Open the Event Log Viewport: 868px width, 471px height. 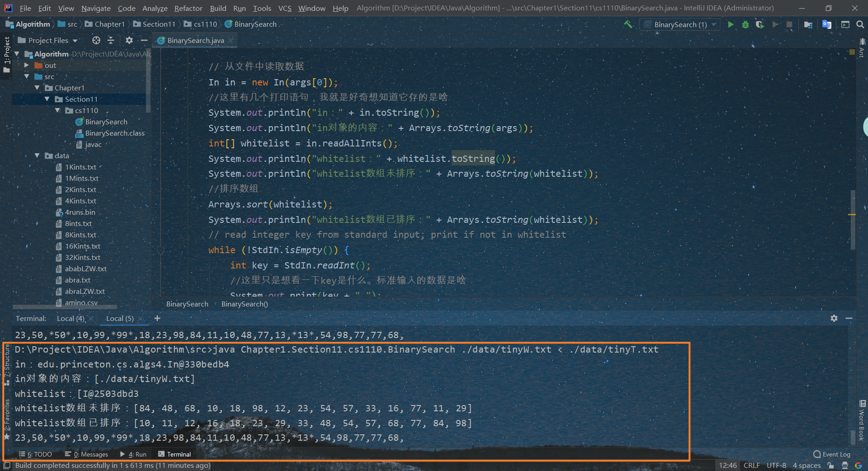pyautogui.click(x=832, y=454)
